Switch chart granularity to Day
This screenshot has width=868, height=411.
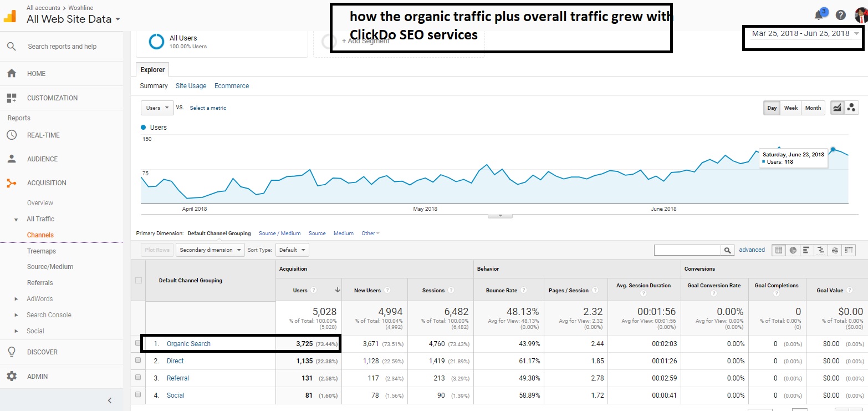click(x=772, y=108)
